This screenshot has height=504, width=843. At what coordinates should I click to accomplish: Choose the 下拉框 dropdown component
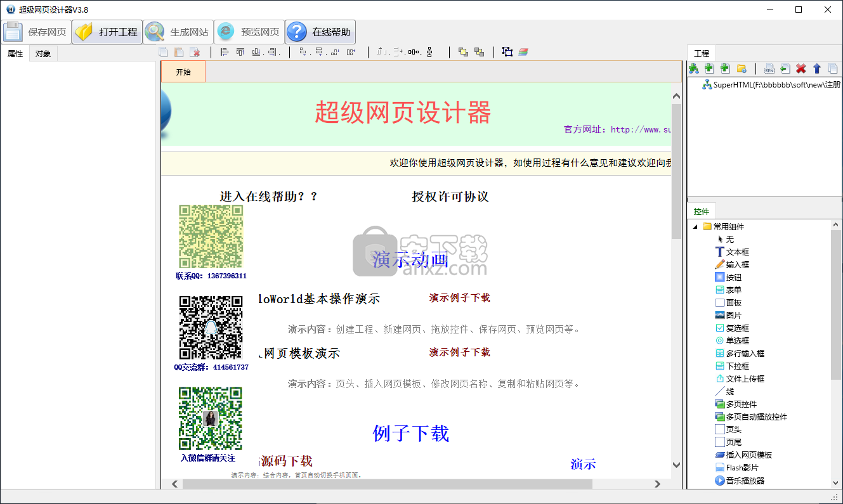(732, 366)
